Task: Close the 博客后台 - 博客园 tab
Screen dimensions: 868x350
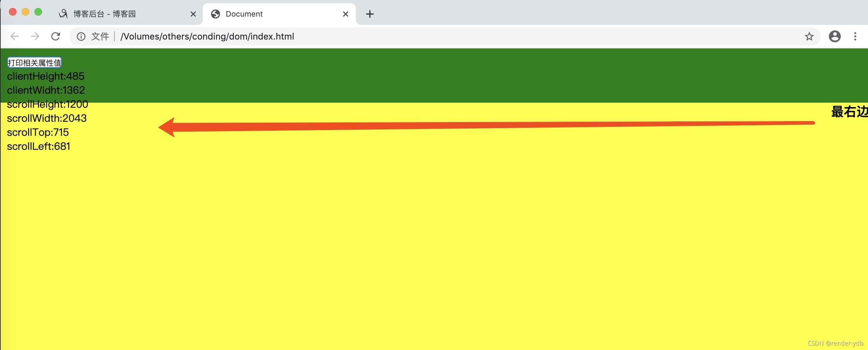Action: click(193, 14)
